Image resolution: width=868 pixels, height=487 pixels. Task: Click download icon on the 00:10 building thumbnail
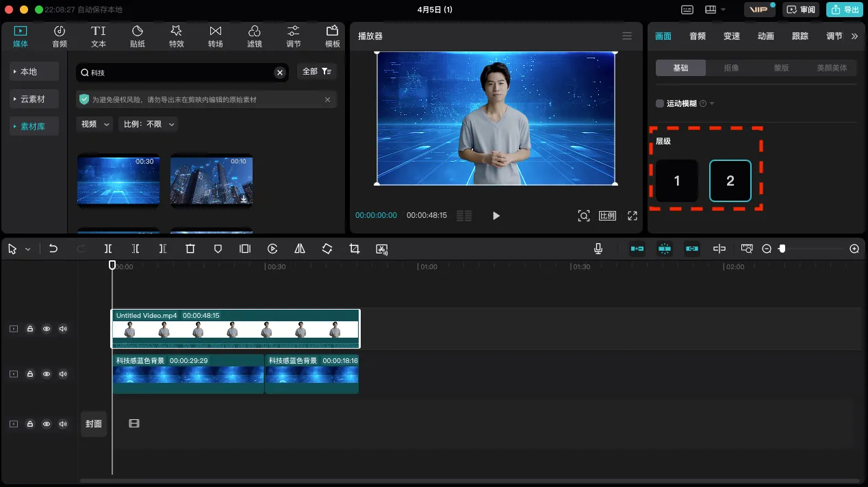pyautogui.click(x=244, y=199)
